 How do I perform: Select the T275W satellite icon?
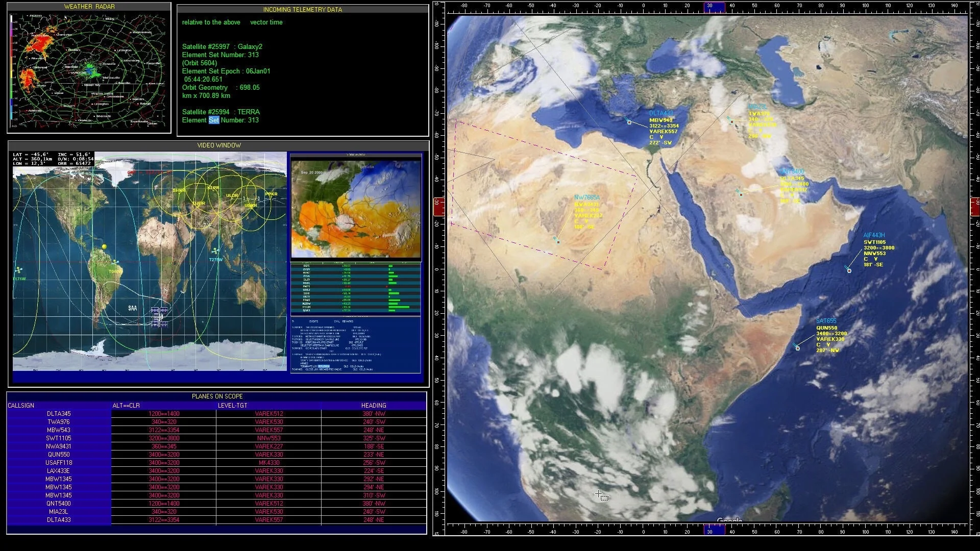(215, 251)
